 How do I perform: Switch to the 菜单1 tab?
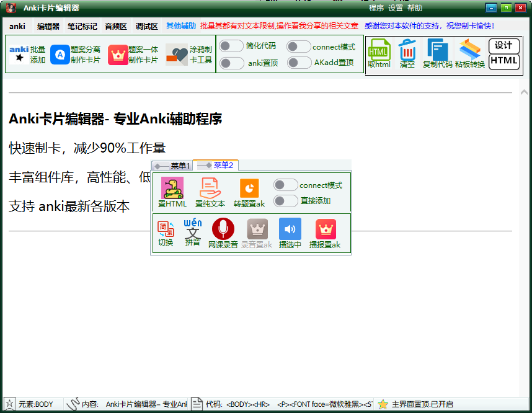point(172,166)
